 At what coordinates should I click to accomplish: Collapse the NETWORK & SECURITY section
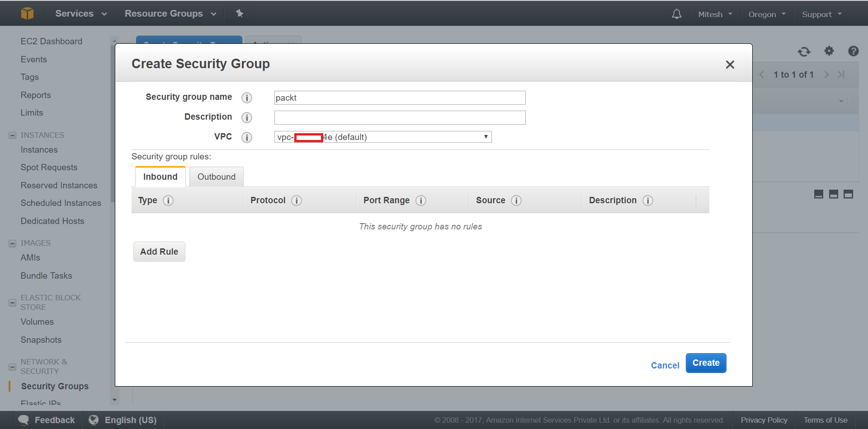point(13,367)
